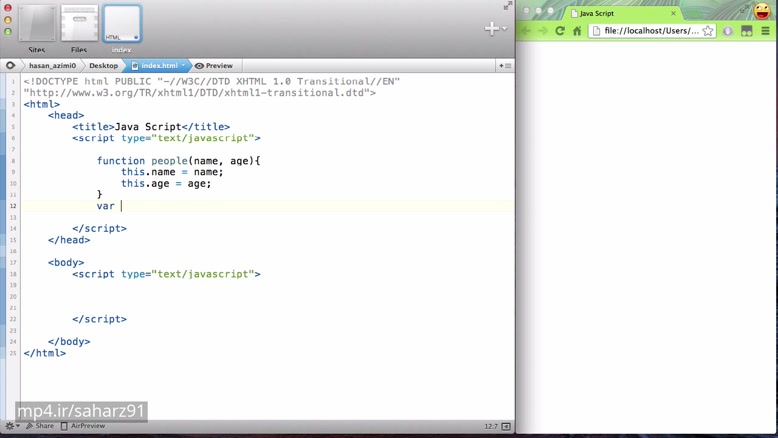The width and height of the screenshot is (778, 438).
Task: Open the Files panel icon
Action: (79, 25)
